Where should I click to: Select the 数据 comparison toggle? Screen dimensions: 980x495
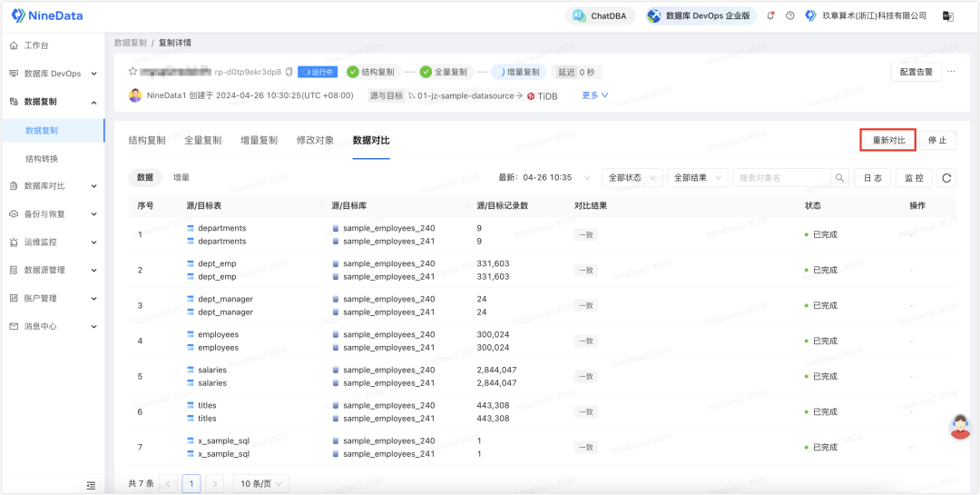tap(145, 178)
